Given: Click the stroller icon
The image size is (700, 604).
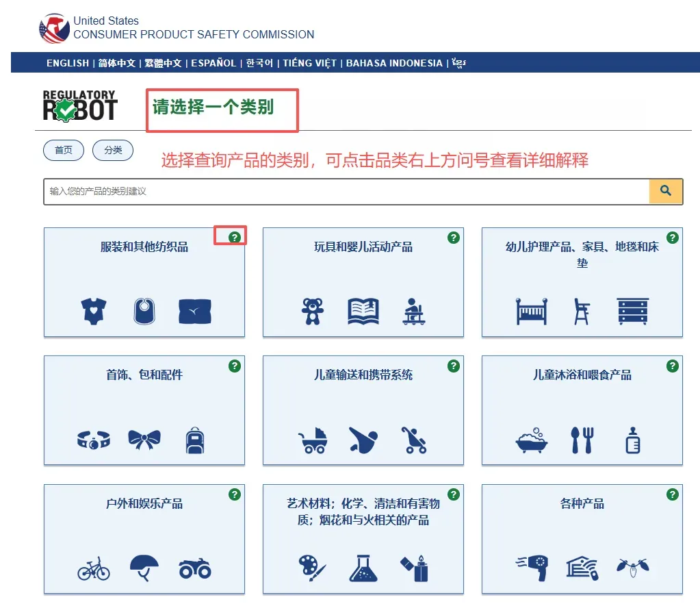Looking at the screenshot, I should pyautogui.click(x=414, y=440).
